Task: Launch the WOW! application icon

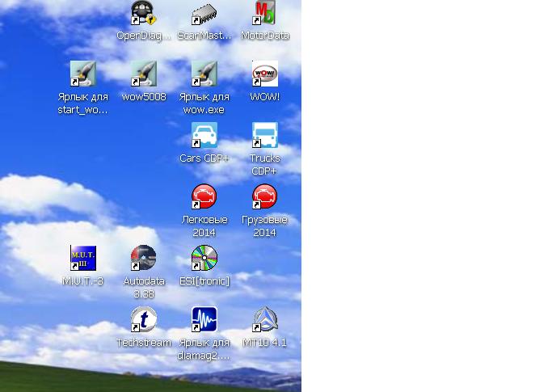Action: [x=265, y=74]
